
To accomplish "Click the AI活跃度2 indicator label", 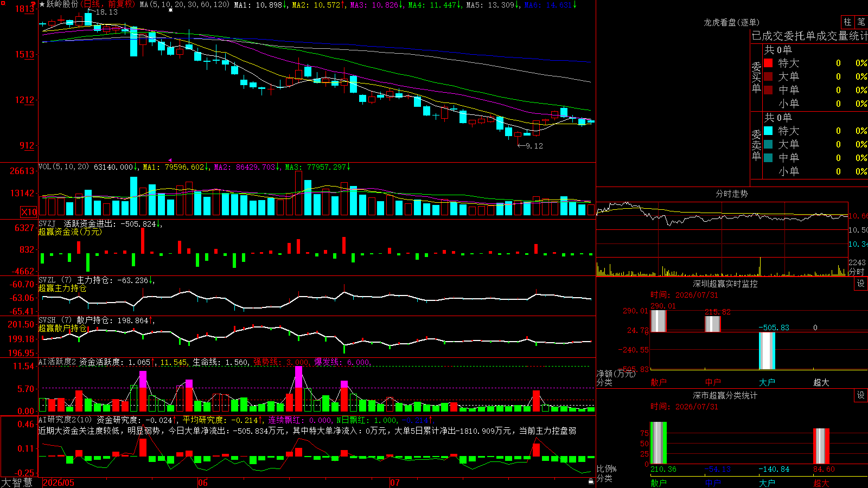I will (58, 362).
